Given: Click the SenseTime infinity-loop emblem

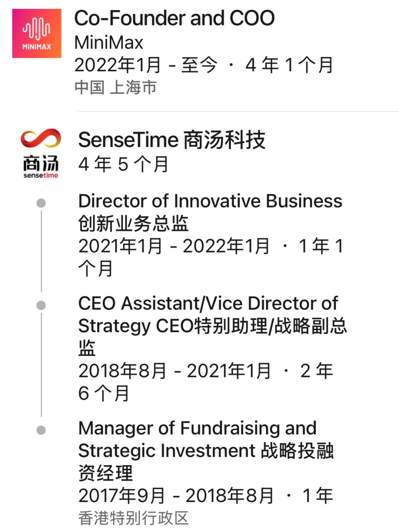Looking at the screenshot, I should (41, 139).
